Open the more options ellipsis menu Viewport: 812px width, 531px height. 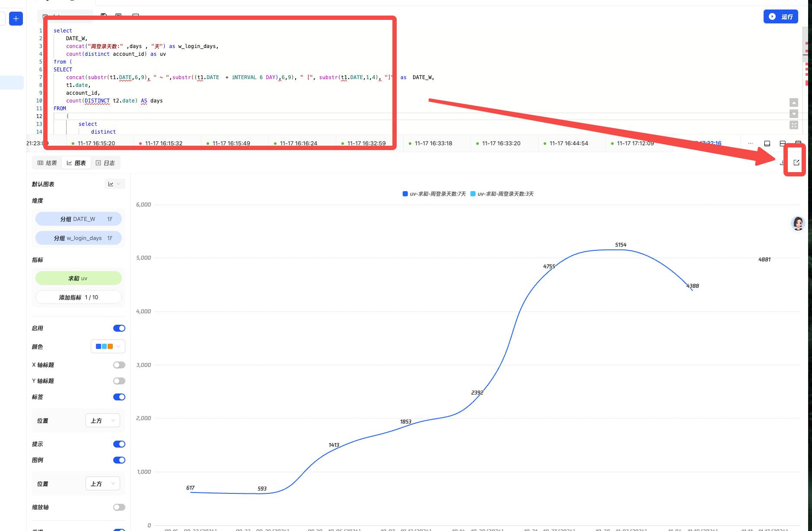coord(750,143)
